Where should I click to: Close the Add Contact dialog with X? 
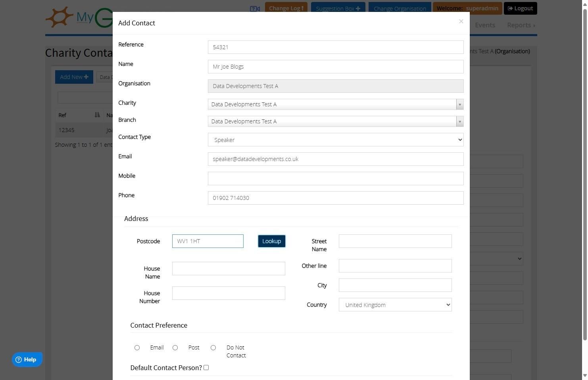coord(461,21)
